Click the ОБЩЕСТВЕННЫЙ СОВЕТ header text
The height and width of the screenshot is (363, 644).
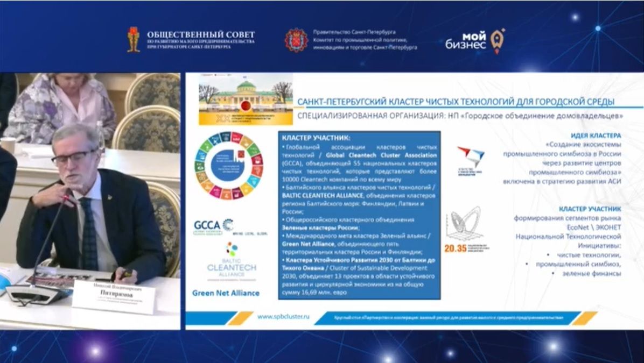(201, 35)
